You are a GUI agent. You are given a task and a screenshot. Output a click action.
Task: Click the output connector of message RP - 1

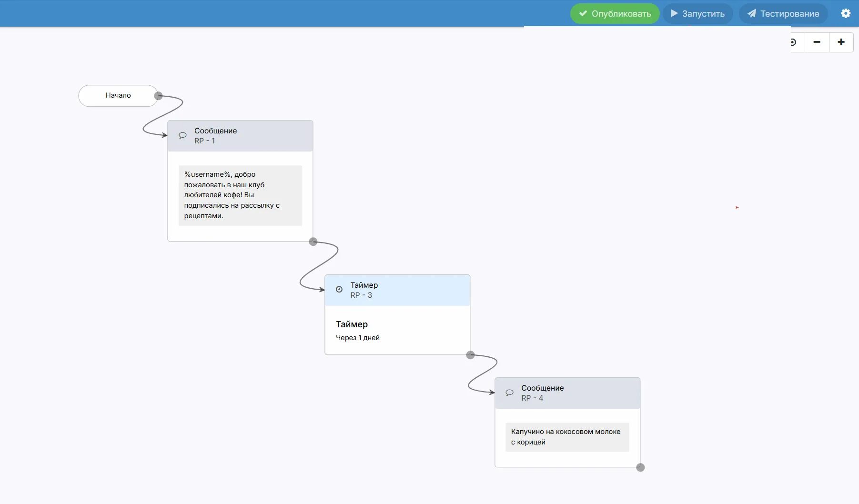313,242
